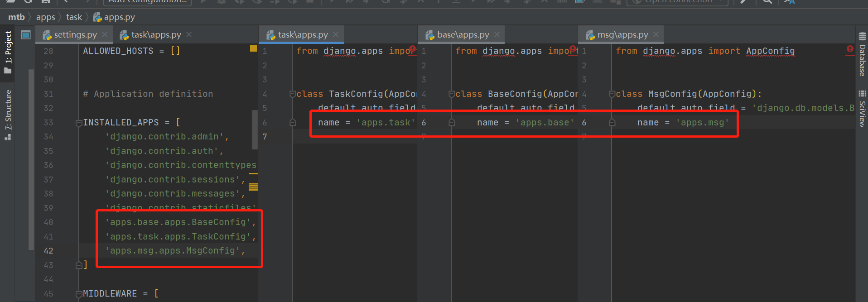This screenshot has width=868, height=302.
Task: Place cursor on ALLOWED_HOSTS = [] line
Action: [131, 51]
